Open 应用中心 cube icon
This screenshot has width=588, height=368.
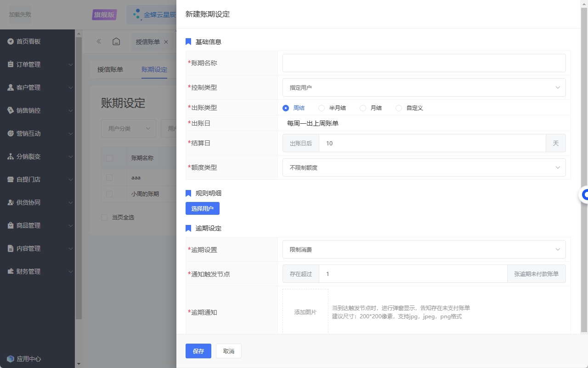click(x=11, y=359)
